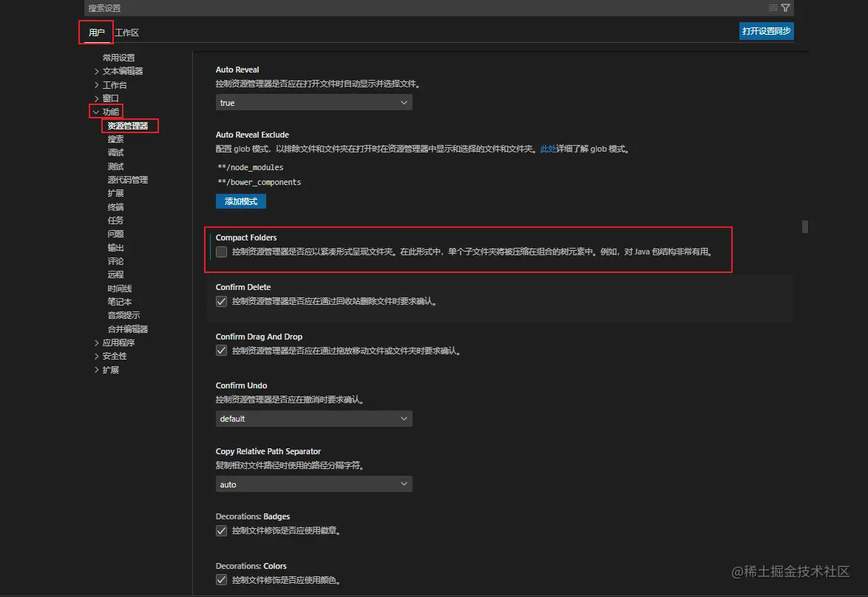Click the settings pane scrollbar thumb
The height and width of the screenshot is (597, 868).
pos(805,226)
